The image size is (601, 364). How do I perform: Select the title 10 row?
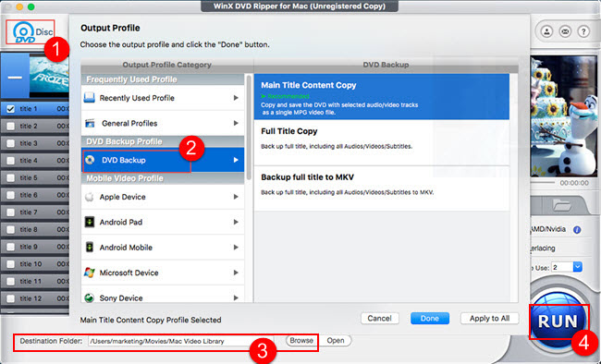[35, 264]
